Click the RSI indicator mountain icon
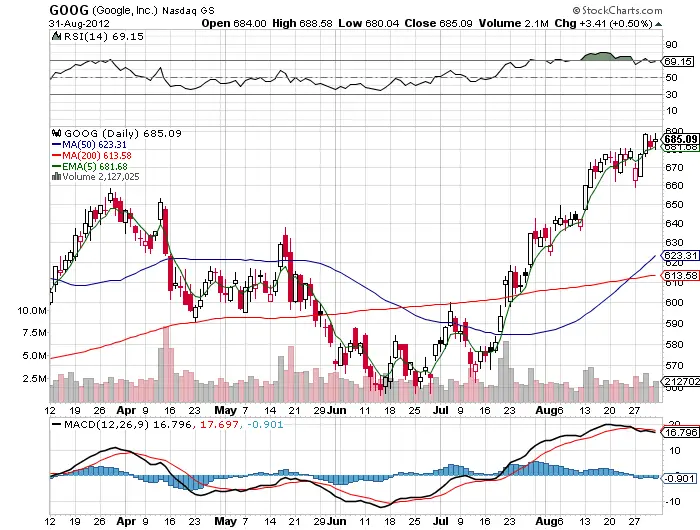This screenshot has height=530, width=700. pyautogui.click(x=56, y=36)
